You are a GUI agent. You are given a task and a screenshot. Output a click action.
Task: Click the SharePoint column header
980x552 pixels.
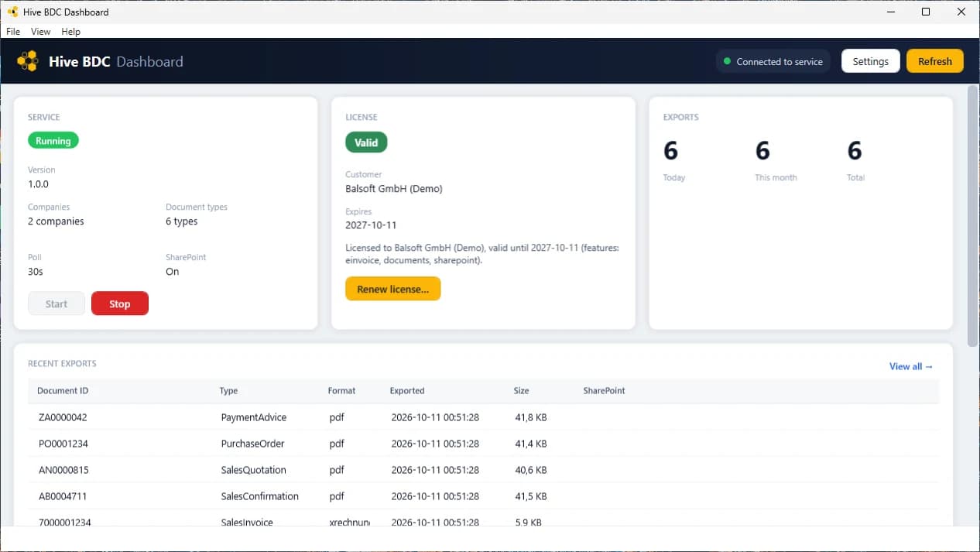(604, 391)
